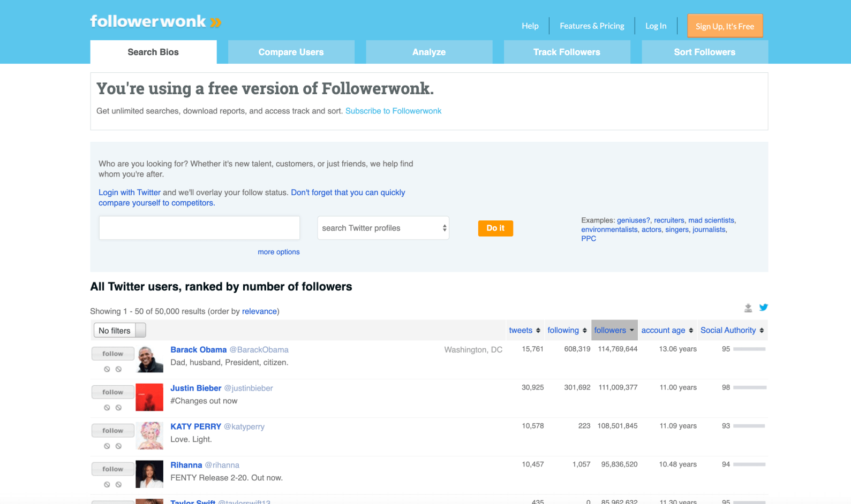The image size is (851, 504).
Task: Open the Compare Users tab
Action: [291, 52]
